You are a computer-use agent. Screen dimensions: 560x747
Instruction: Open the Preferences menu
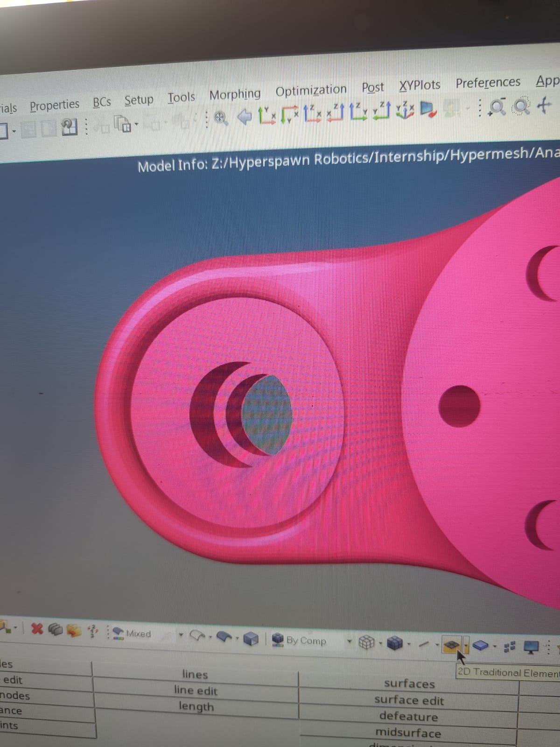pyautogui.click(x=488, y=83)
